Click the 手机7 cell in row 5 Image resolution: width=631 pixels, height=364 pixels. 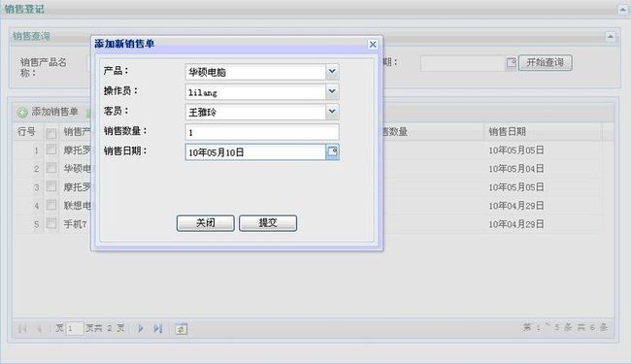point(76,224)
